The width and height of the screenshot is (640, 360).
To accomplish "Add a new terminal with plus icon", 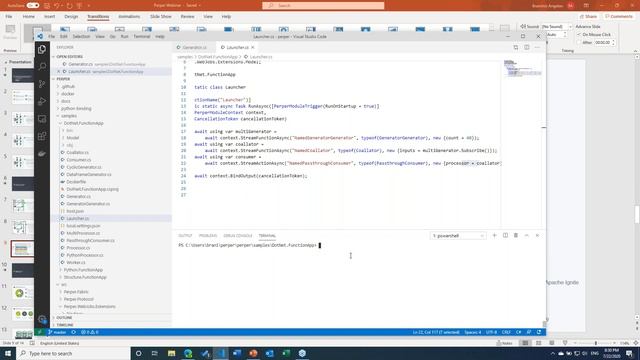I will tap(494, 236).
